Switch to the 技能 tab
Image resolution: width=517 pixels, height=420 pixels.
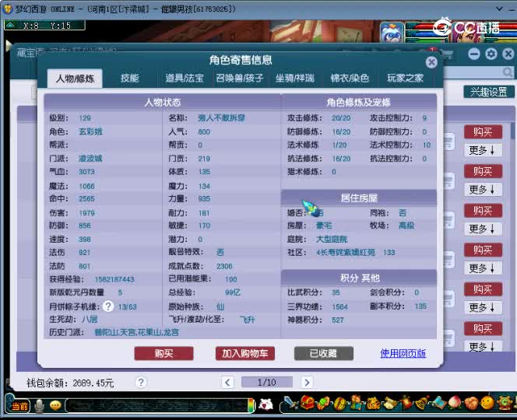(x=129, y=79)
